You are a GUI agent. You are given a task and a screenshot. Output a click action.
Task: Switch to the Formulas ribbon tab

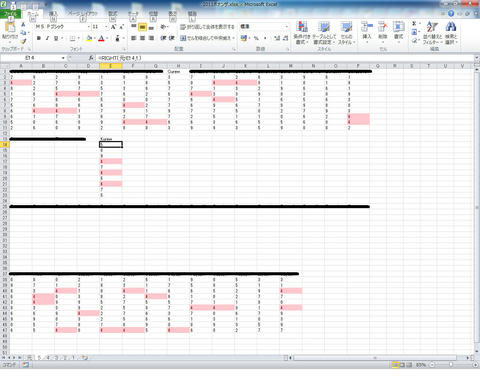(113, 14)
